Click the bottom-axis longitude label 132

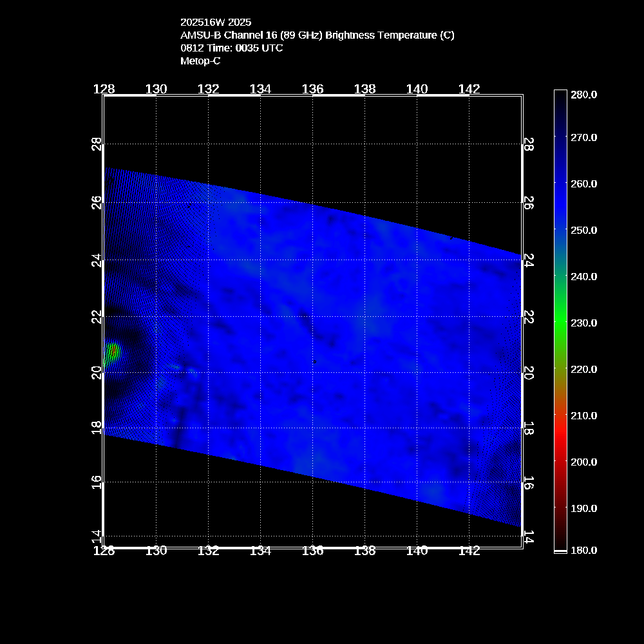(208, 551)
